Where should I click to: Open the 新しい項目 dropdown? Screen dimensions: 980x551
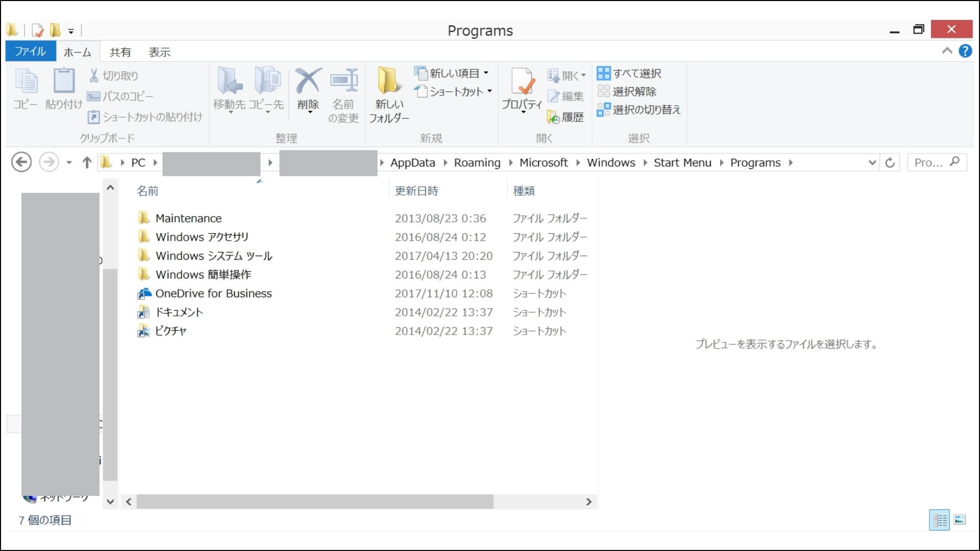pos(486,73)
